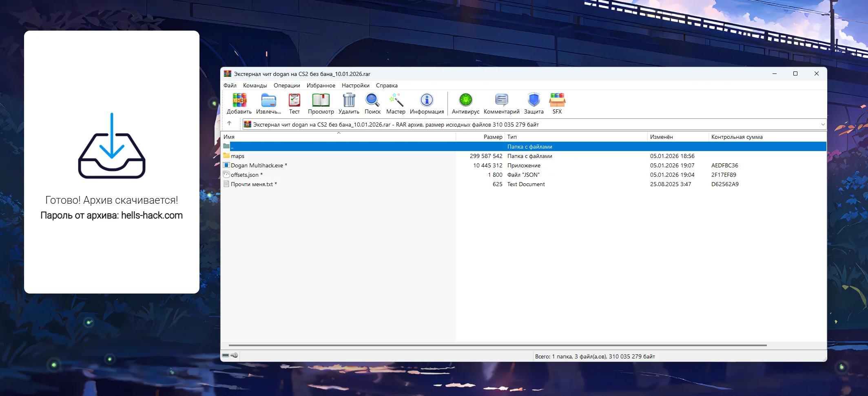The image size is (868, 396).
Task: Open the Файл menu
Action: [x=230, y=85]
